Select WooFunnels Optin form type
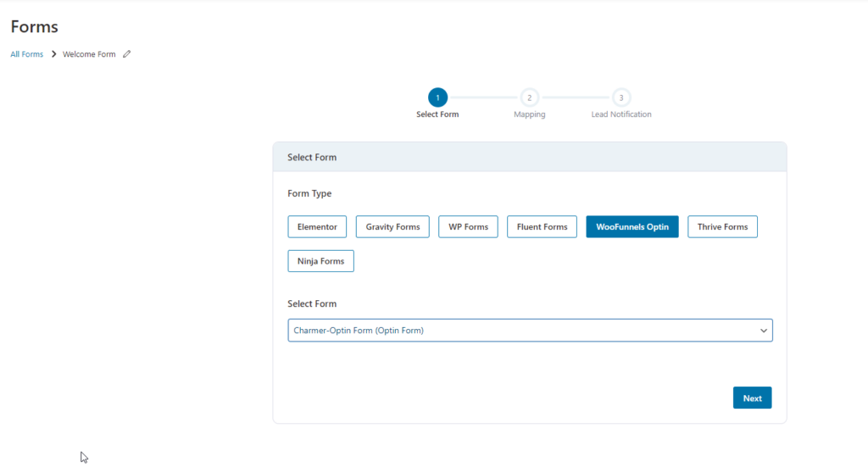Screen dimensions: 868x473 click(632, 226)
